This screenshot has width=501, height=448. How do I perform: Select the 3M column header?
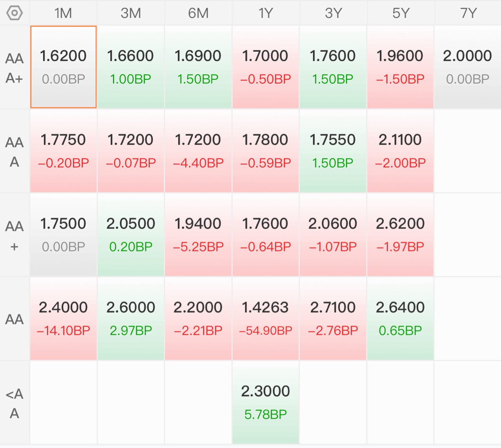point(131,13)
